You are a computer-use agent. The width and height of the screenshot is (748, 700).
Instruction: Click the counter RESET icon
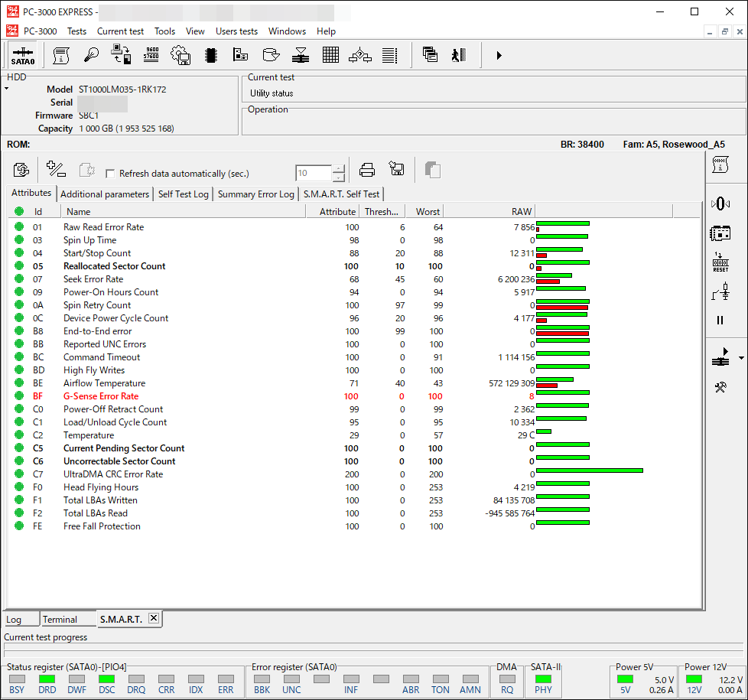click(720, 262)
